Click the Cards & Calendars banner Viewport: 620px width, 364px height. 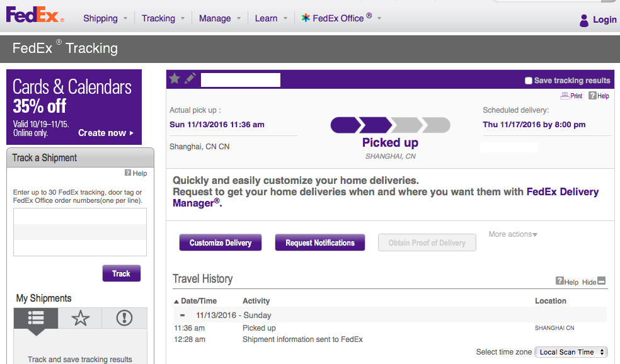(74, 107)
